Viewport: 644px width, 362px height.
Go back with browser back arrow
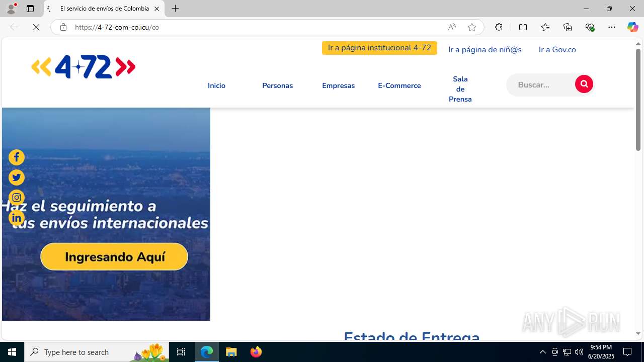tap(14, 27)
